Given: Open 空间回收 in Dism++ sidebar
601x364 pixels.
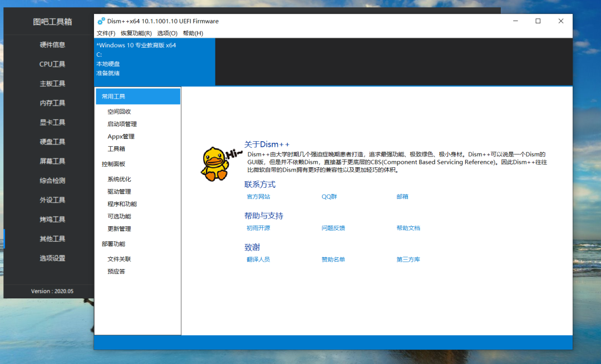Looking at the screenshot, I should [x=119, y=111].
